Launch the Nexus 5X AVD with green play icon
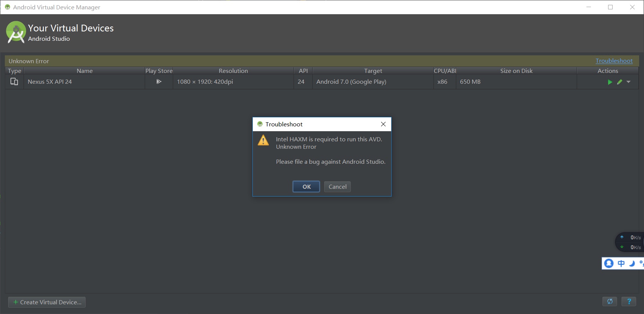 coord(610,82)
